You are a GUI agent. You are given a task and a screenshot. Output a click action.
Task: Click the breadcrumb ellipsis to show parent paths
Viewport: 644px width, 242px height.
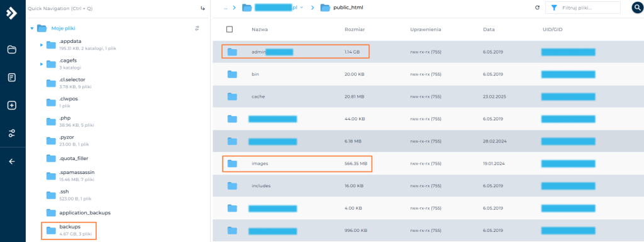(226, 8)
